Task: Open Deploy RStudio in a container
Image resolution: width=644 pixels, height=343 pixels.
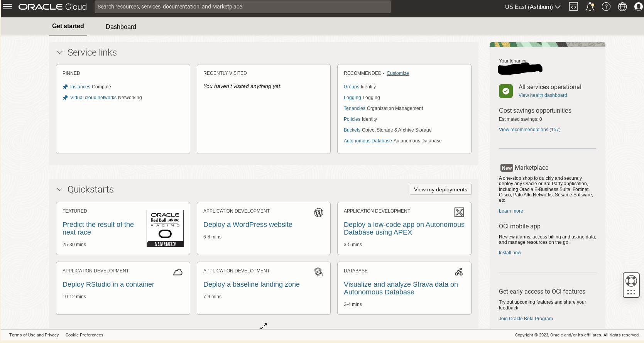Action: [108, 284]
